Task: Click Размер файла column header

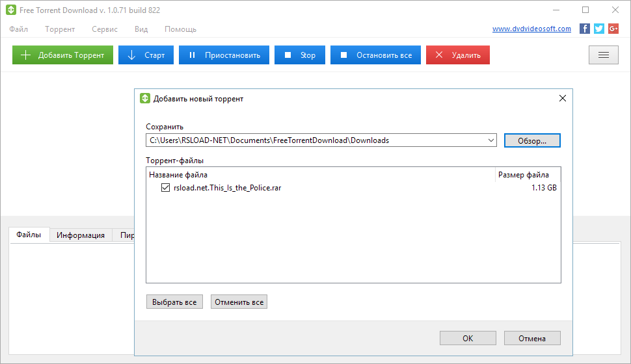Action: click(528, 175)
